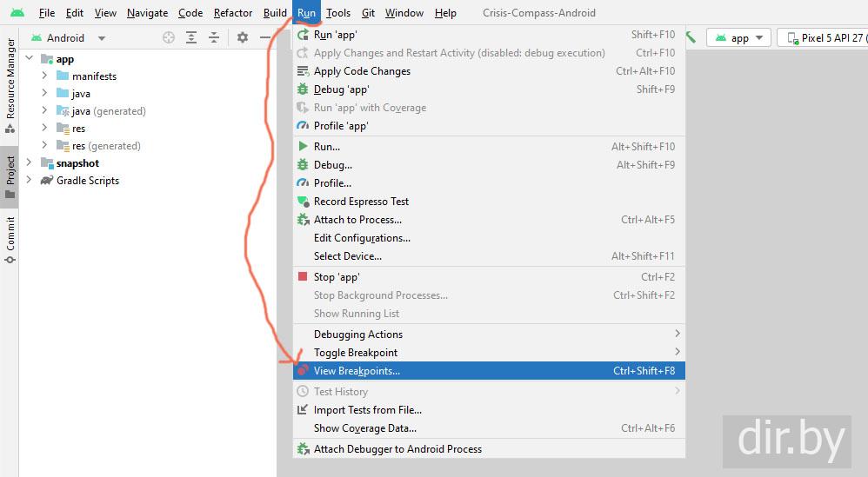This screenshot has width=868, height=477.
Task: Choose Import Tests from File...
Action: click(x=489, y=409)
